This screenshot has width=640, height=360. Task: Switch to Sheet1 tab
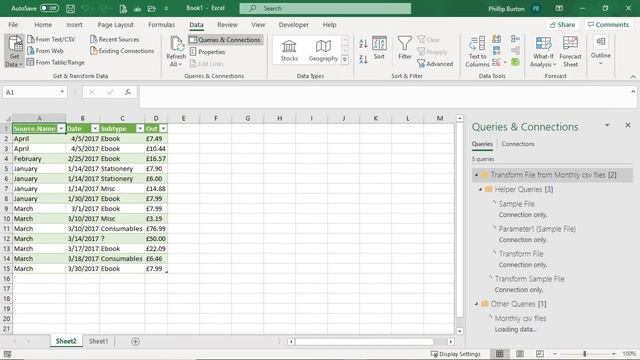pyautogui.click(x=98, y=341)
